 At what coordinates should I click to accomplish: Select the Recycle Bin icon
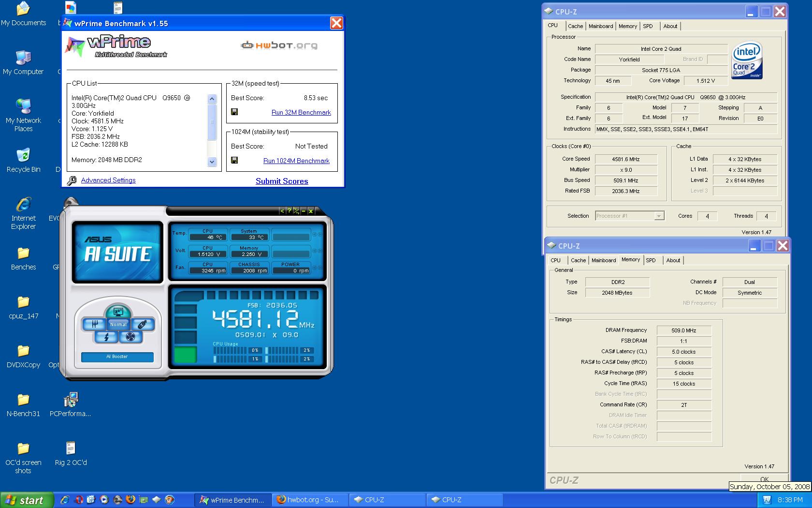pos(23,161)
